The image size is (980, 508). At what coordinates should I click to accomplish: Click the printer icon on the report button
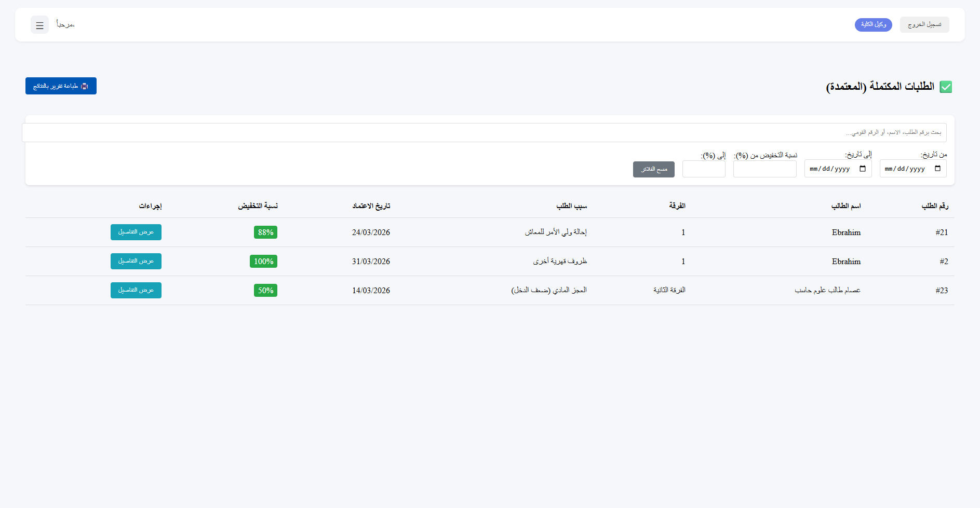point(85,86)
